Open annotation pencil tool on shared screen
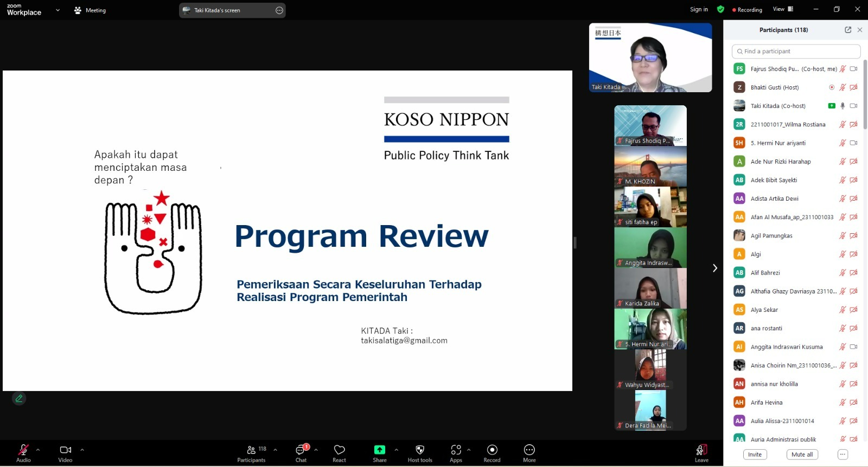The image size is (868, 467). coord(19,399)
